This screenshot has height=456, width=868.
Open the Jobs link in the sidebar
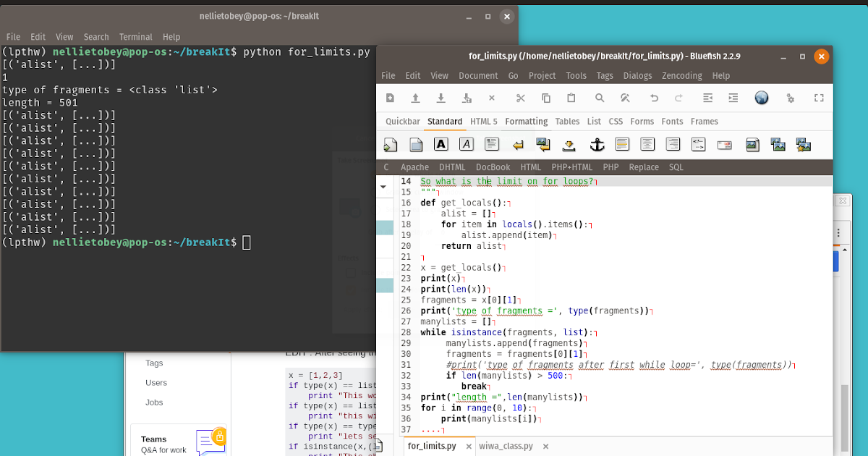[x=154, y=402]
